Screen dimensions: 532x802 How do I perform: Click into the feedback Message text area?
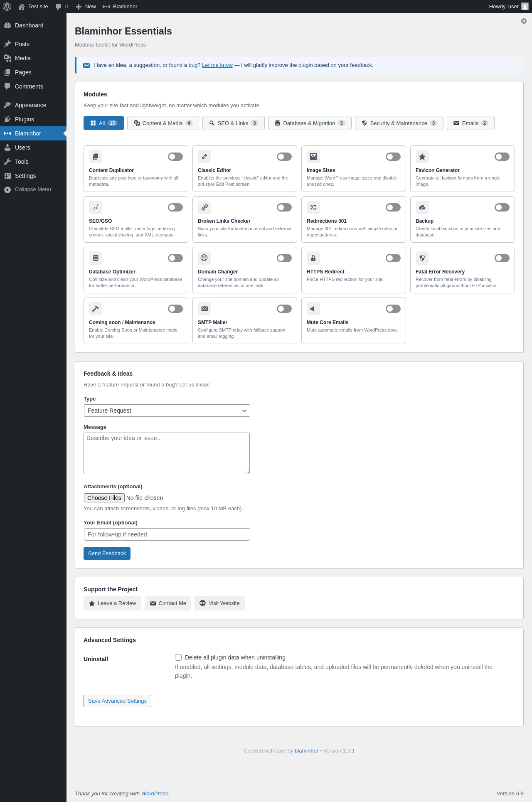point(167,453)
